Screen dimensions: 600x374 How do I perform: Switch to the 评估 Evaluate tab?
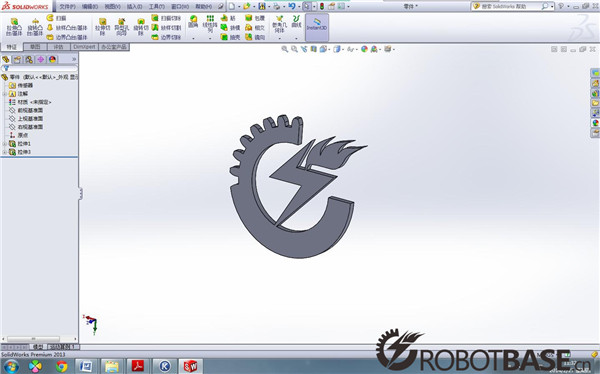[x=59, y=47]
